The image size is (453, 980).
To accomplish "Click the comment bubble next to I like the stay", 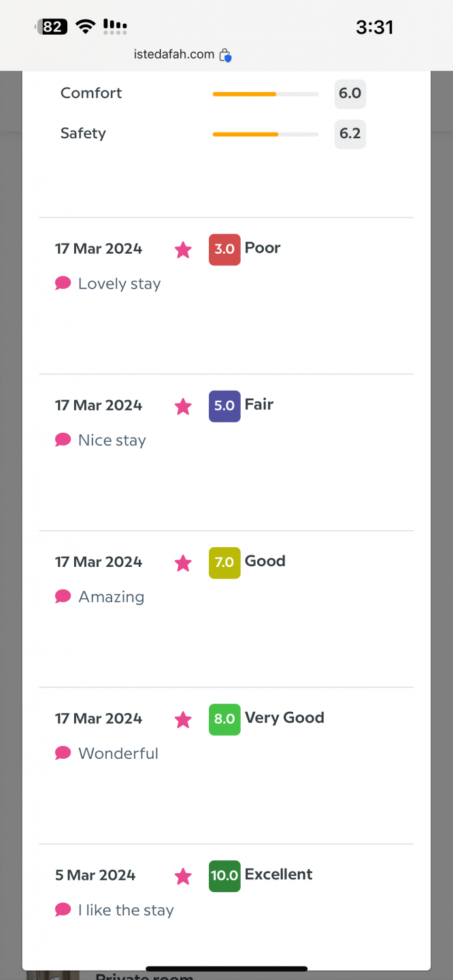I will [x=63, y=909].
